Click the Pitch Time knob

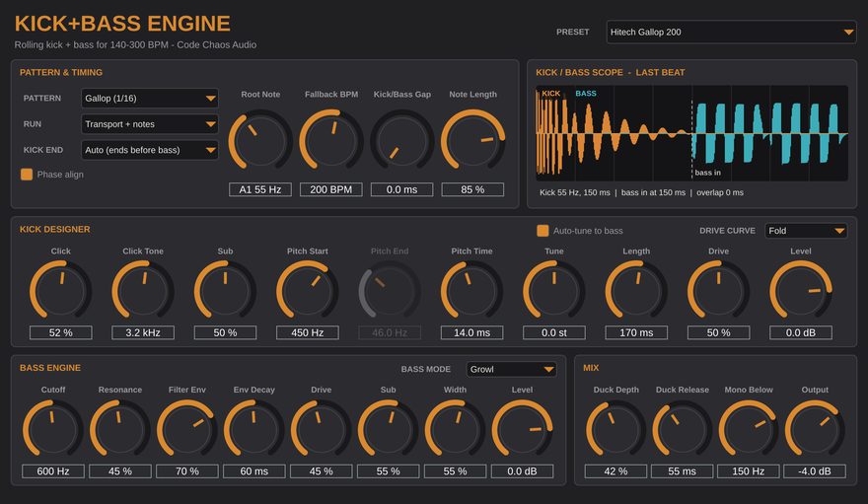[471, 290]
